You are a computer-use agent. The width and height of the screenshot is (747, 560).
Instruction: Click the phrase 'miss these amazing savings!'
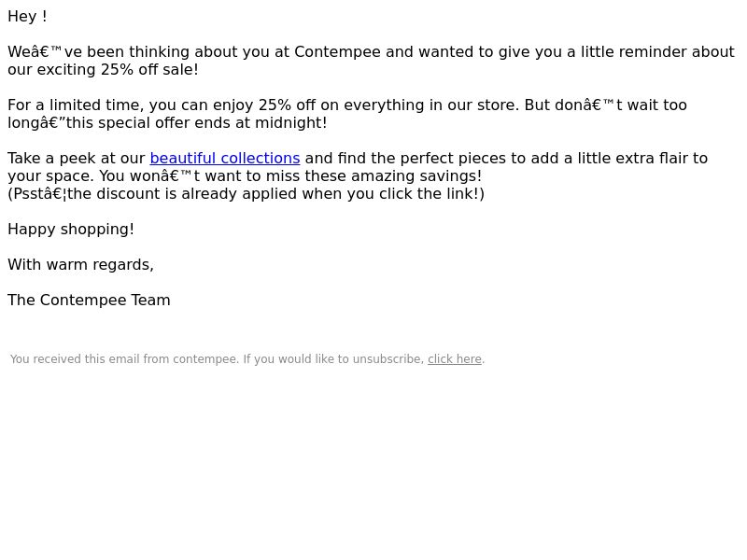coord(374,176)
